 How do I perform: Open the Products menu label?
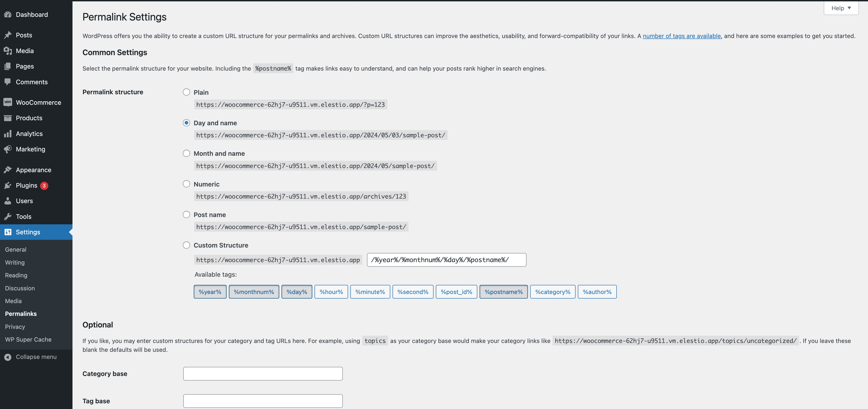point(29,118)
